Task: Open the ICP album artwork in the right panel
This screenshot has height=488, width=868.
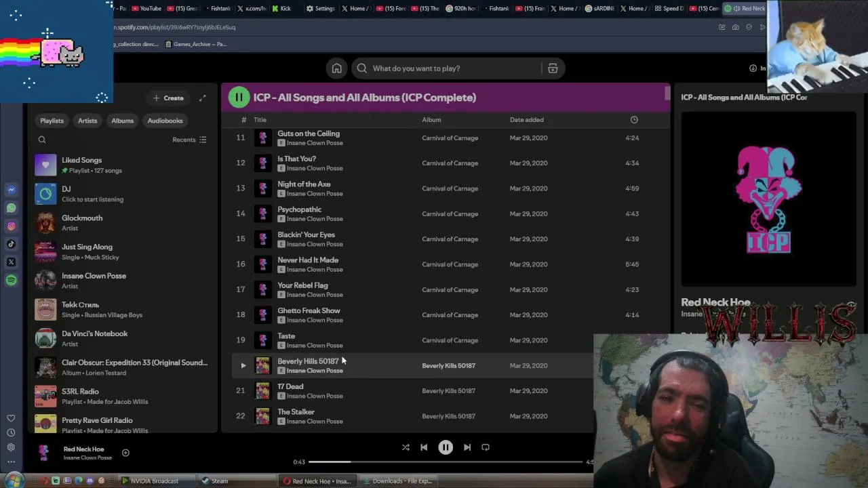Action: (x=768, y=199)
